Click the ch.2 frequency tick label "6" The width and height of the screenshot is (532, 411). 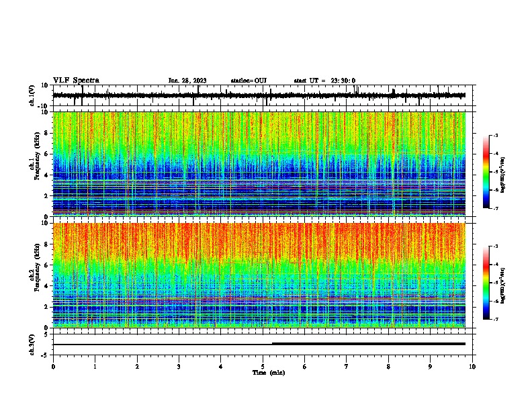pyautogui.click(x=46, y=265)
